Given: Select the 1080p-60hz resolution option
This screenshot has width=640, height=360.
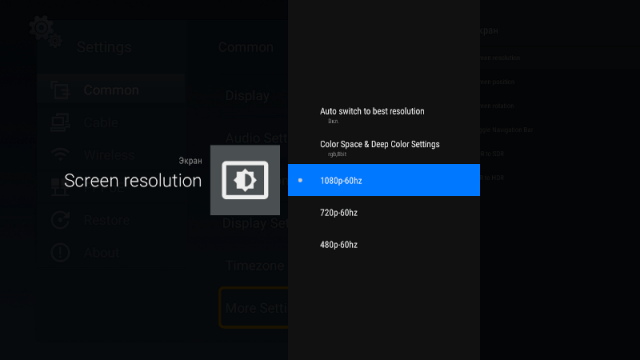Looking at the screenshot, I should [384, 180].
